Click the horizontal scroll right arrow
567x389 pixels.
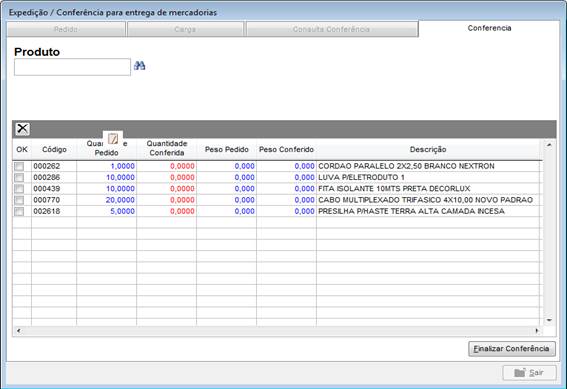click(x=537, y=331)
